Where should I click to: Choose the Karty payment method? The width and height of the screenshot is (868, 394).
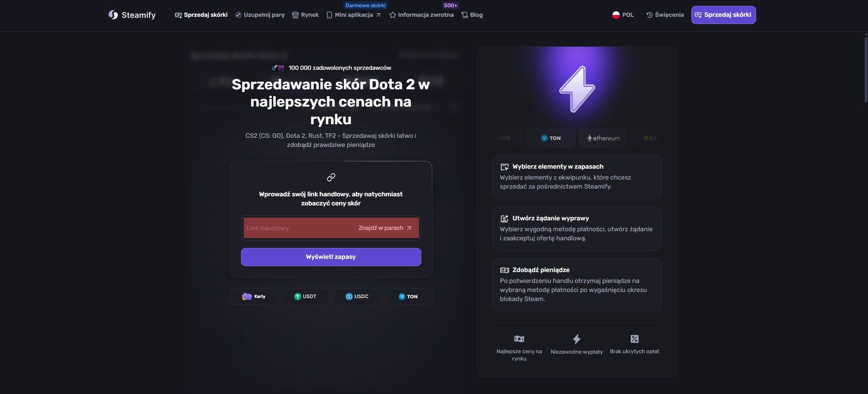click(x=254, y=297)
